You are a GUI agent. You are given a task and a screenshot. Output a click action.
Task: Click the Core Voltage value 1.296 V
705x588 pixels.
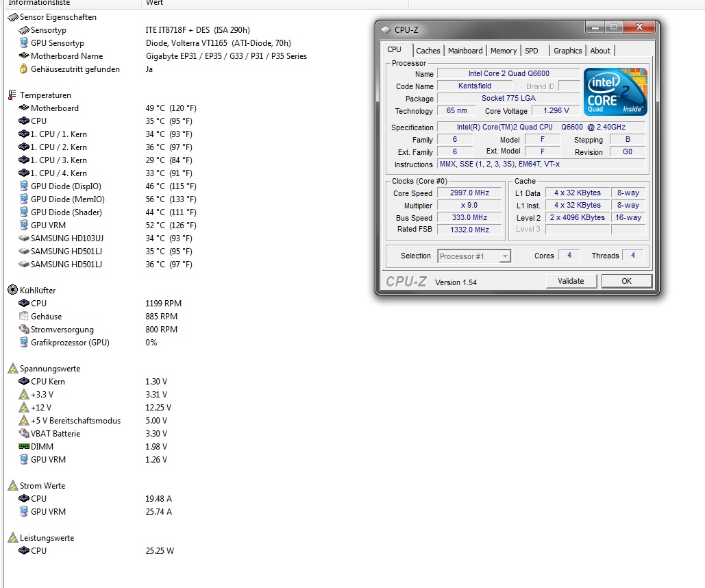(x=556, y=110)
